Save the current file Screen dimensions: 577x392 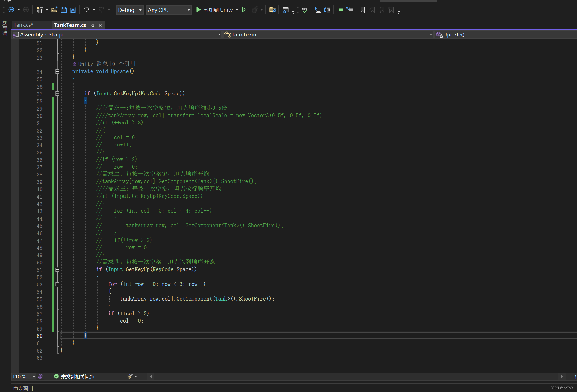(64, 10)
